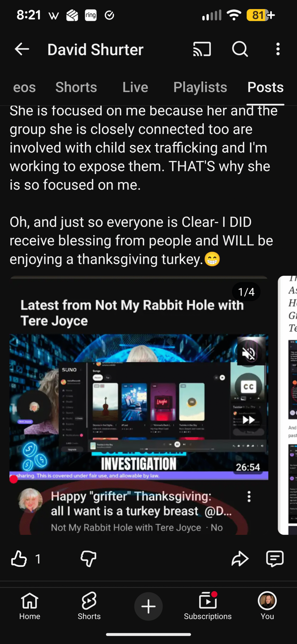297x644 pixels.
Task: Switch to the Live tab
Action: click(x=135, y=87)
